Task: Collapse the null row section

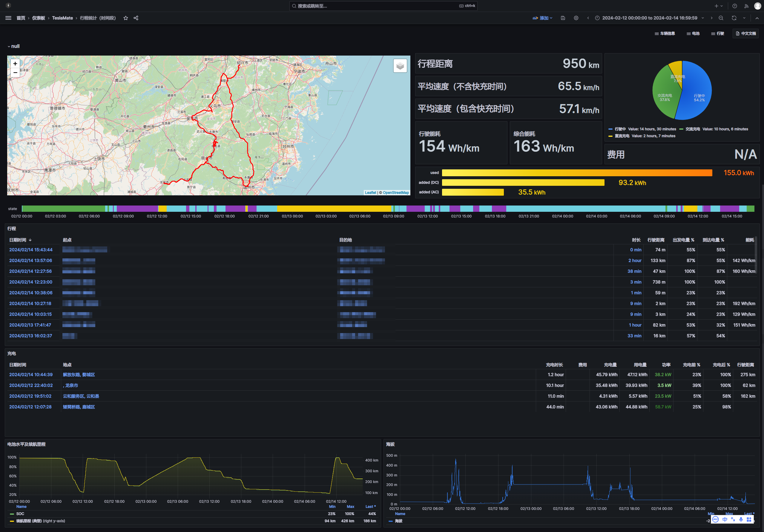Action: click(x=13, y=46)
